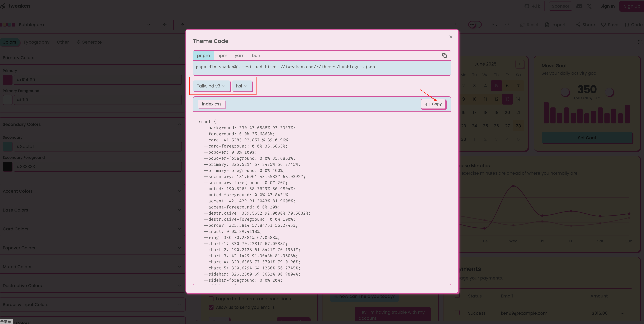This screenshot has width=644, height=324.
Task: Switch to the Typography tab
Action: pos(36,42)
